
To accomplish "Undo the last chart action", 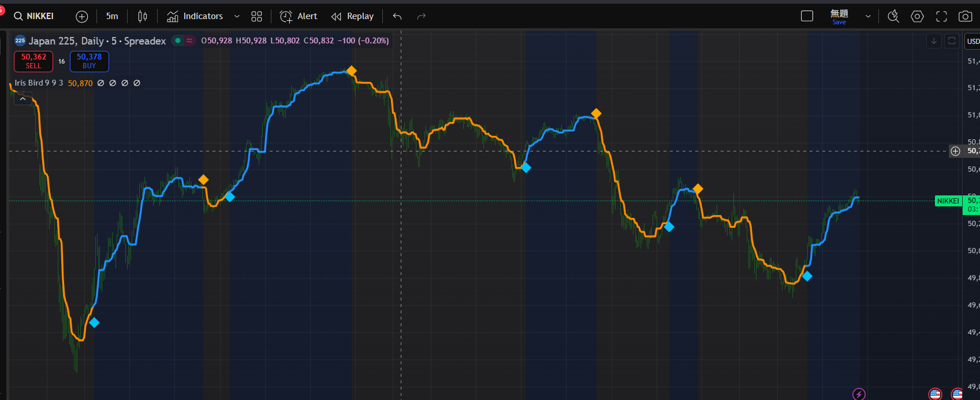I will pos(397,16).
